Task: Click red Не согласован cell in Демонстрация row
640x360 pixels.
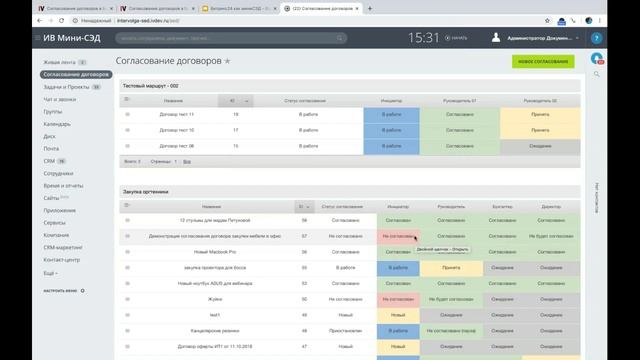Action: (398, 236)
